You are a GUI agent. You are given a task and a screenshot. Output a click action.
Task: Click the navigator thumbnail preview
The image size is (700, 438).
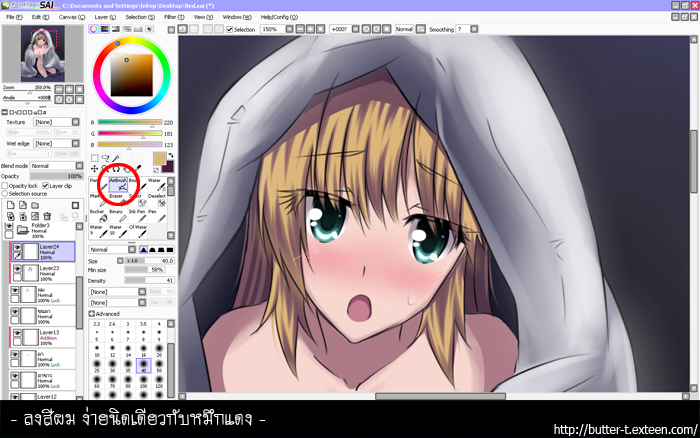pos(43,54)
